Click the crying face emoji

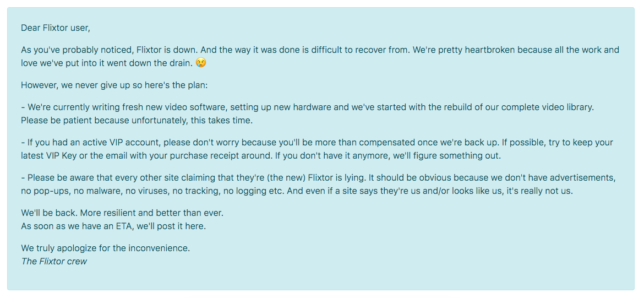tap(201, 63)
